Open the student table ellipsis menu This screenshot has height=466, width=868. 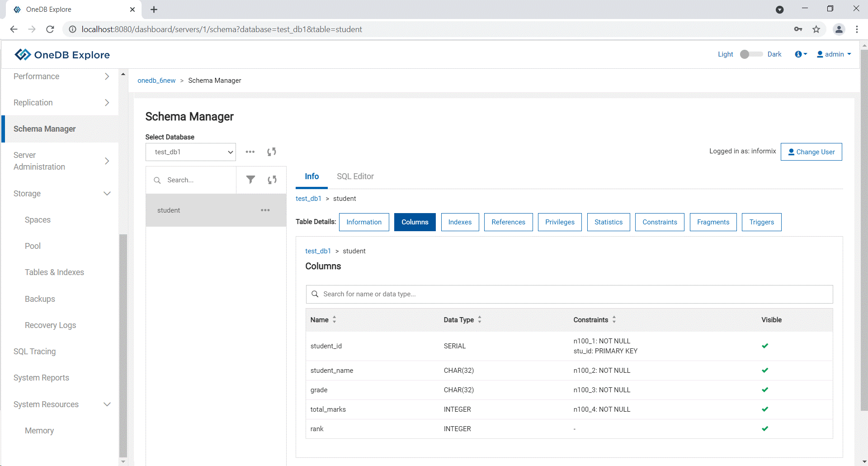pos(265,210)
